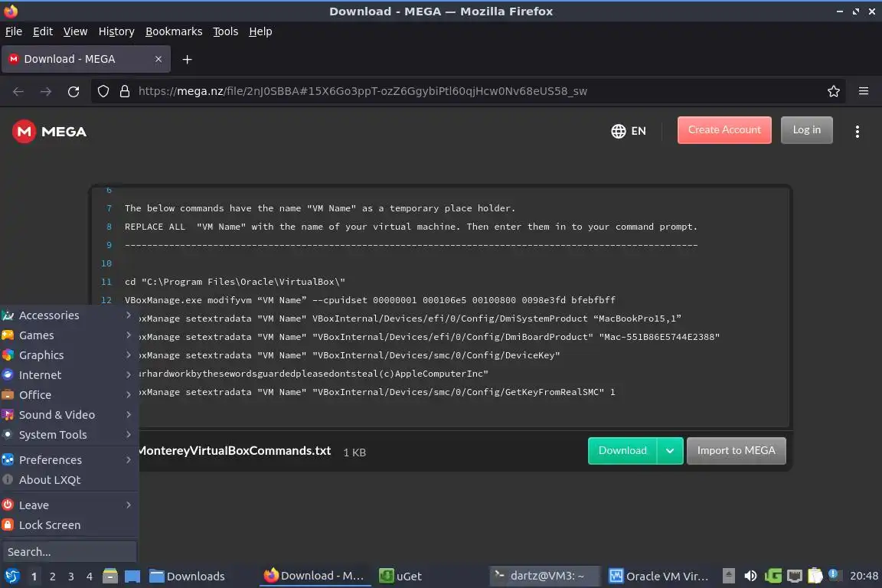Open the tracking protection shield
Screen dimensions: 882x588
[103, 91]
